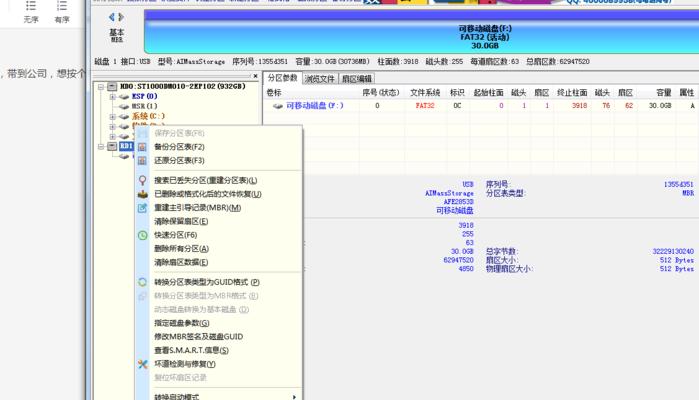Select the highlighted RD1 disk in the tree
This screenshot has width=699, height=400.
tap(126, 146)
